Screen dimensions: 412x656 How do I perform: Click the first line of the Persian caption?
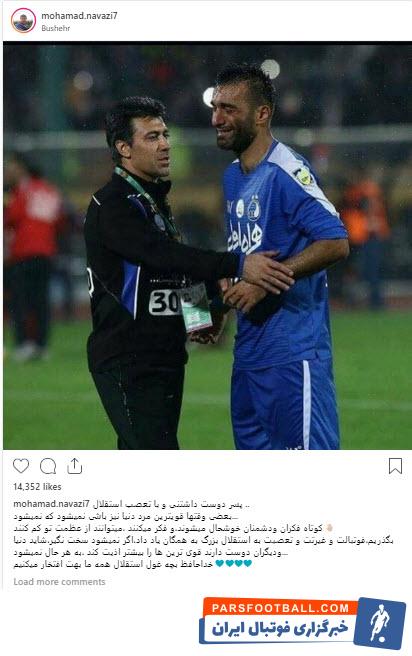click(x=171, y=504)
